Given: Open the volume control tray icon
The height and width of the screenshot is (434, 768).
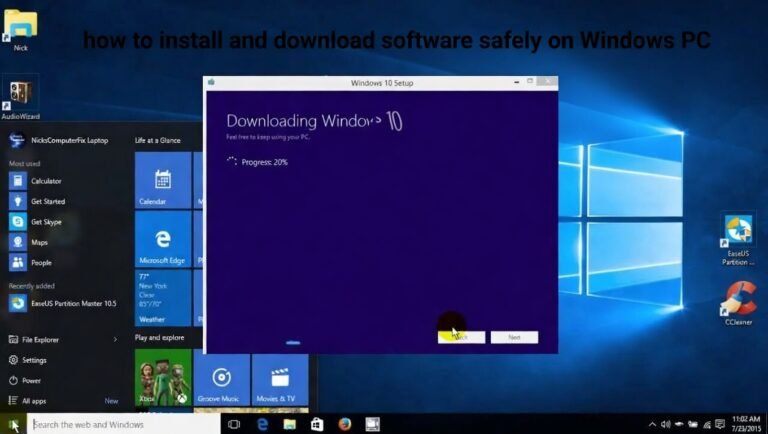Looking at the screenshot, I should coord(665,424).
